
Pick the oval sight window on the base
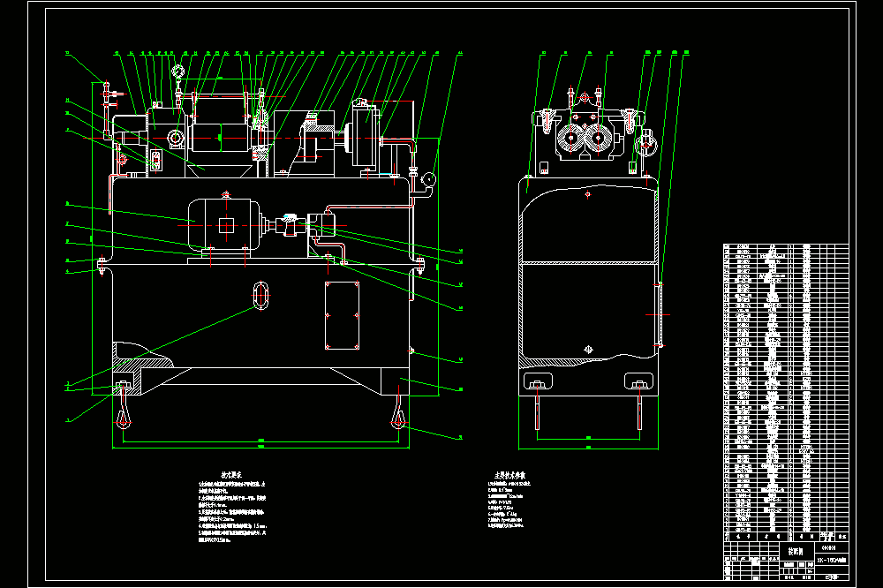click(260, 295)
